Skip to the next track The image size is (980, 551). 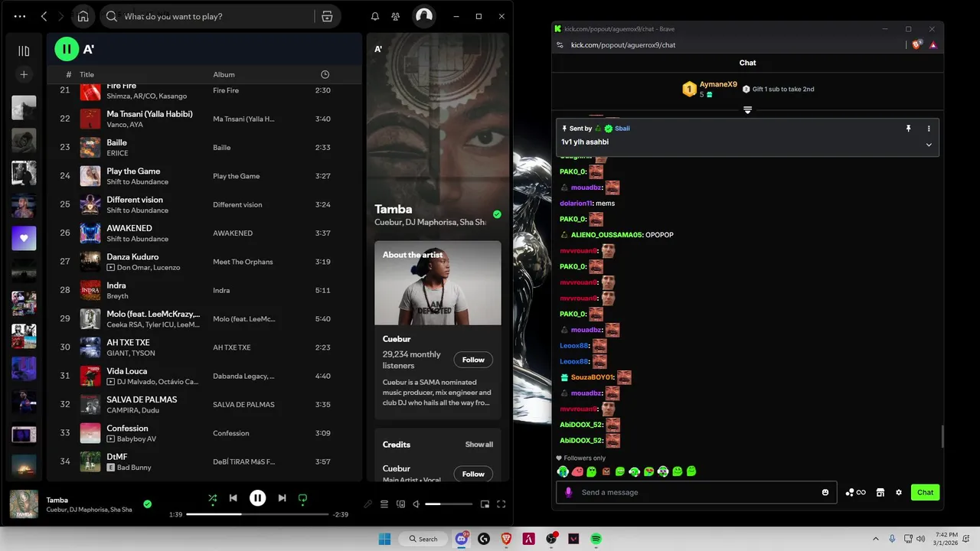[282, 498]
